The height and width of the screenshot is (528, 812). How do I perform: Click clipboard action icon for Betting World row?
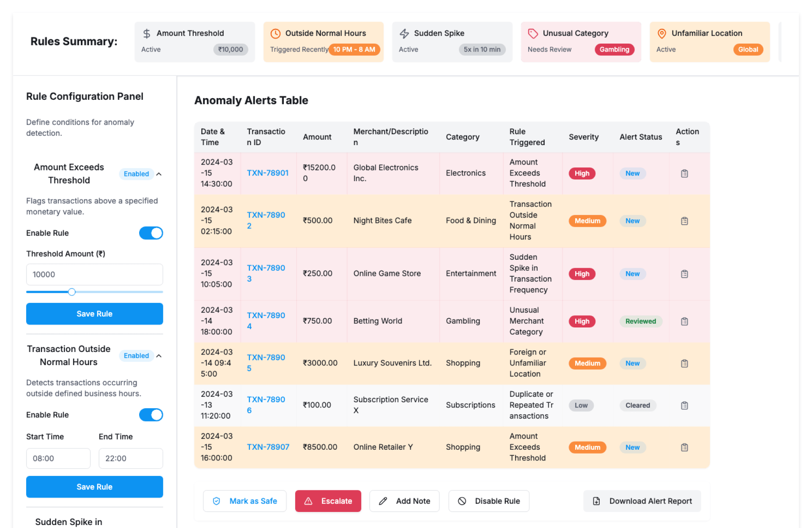click(684, 321)
